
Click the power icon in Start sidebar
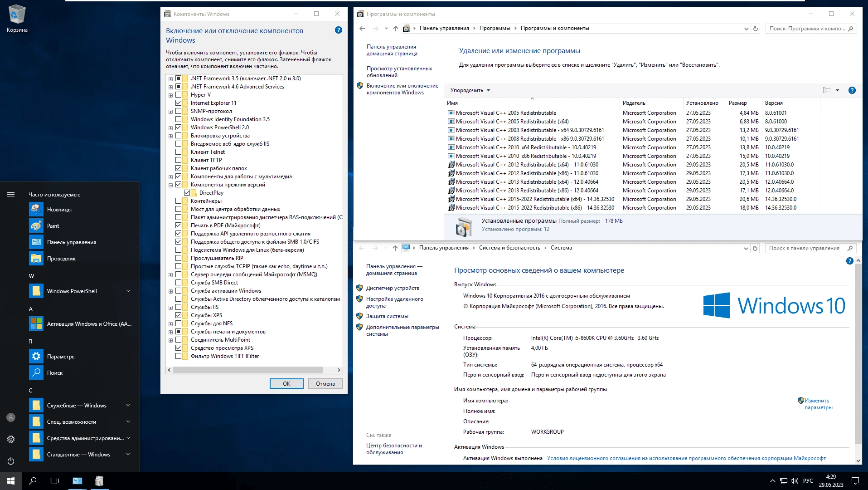(11, 461)
